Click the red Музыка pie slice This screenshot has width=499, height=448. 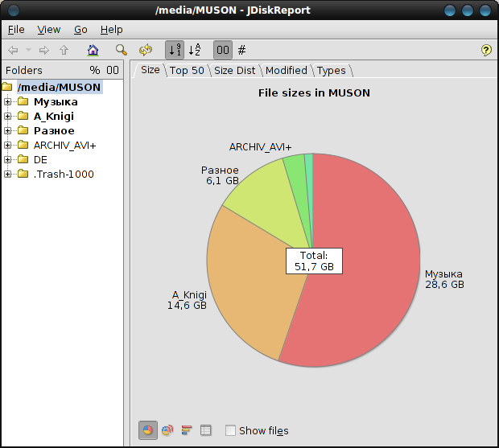[366, 261]
